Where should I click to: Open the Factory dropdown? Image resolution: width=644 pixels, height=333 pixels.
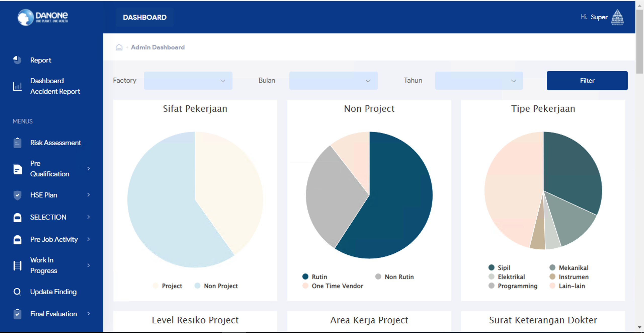(x=188, y=81)
